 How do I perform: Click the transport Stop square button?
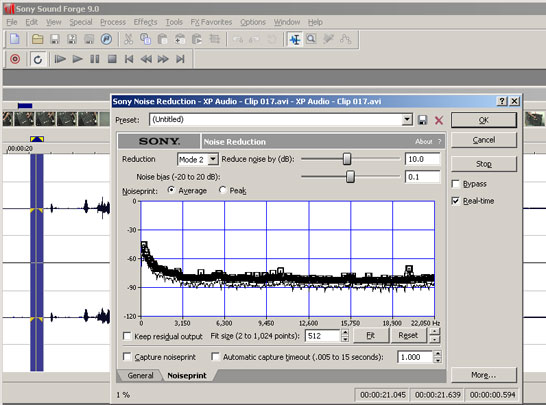pos(112,59)
